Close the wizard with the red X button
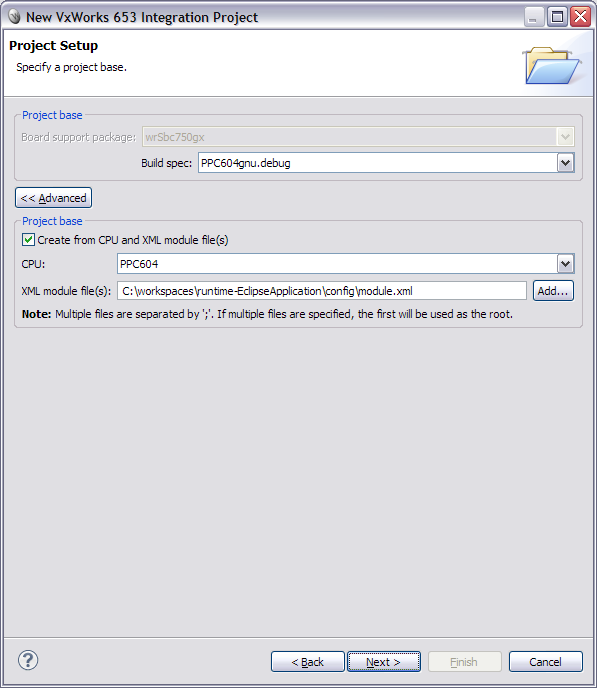Image resolution: width=597 pixels, height=688 pixels. (580, 17)
